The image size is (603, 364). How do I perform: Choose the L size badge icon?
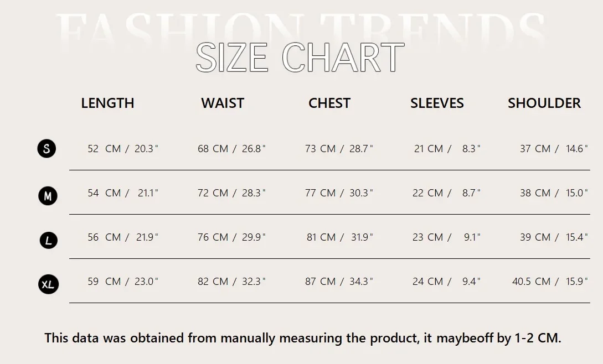(49, 240)
